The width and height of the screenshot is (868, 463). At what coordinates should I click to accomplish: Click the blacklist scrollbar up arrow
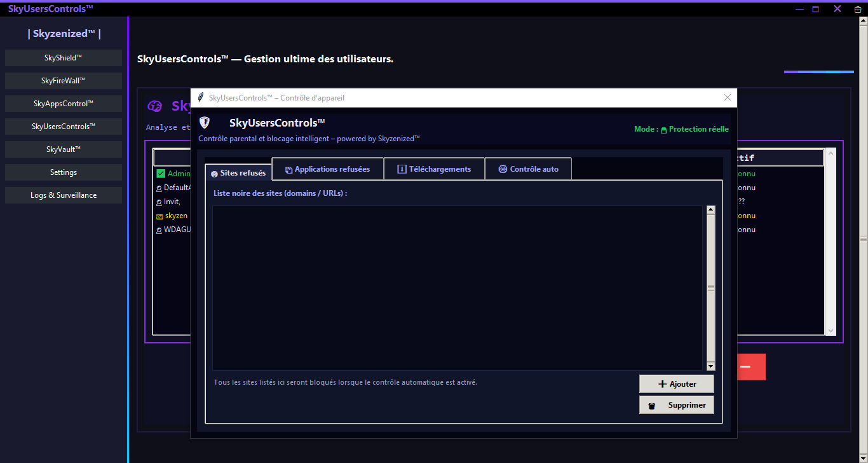(711, 210)
